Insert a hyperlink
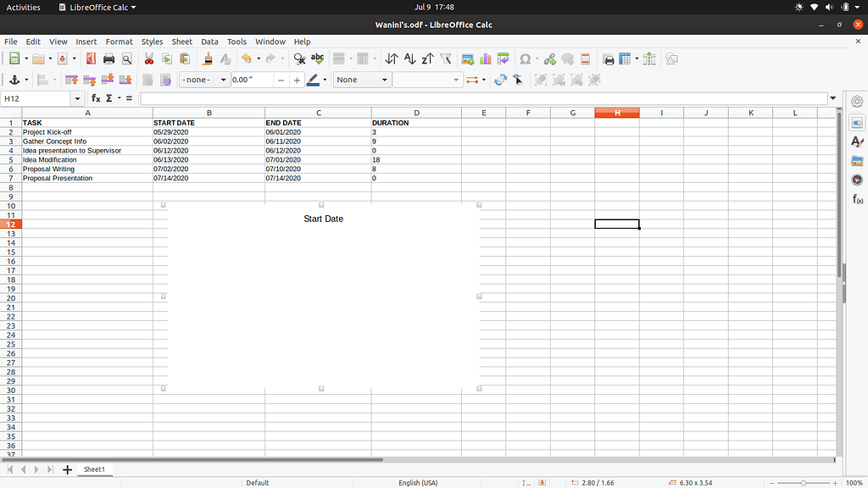 549,58
